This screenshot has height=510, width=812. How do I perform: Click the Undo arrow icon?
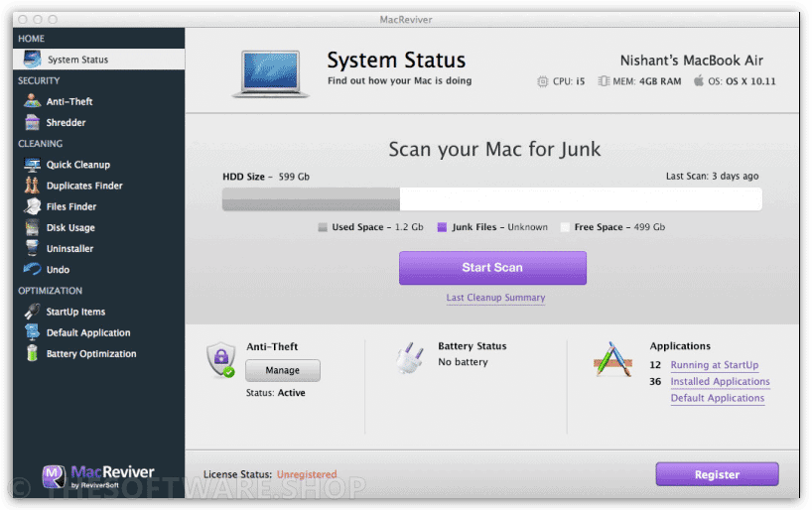click(x=32, y=269)
